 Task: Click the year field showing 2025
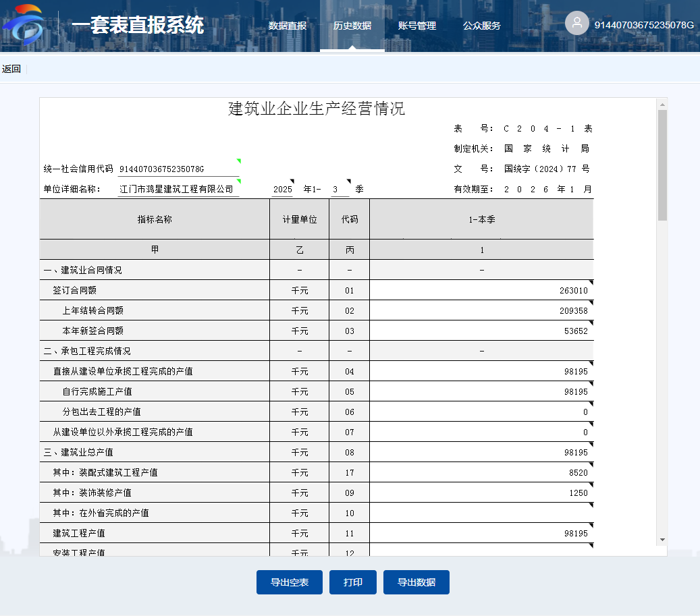[x=283, y=190]
